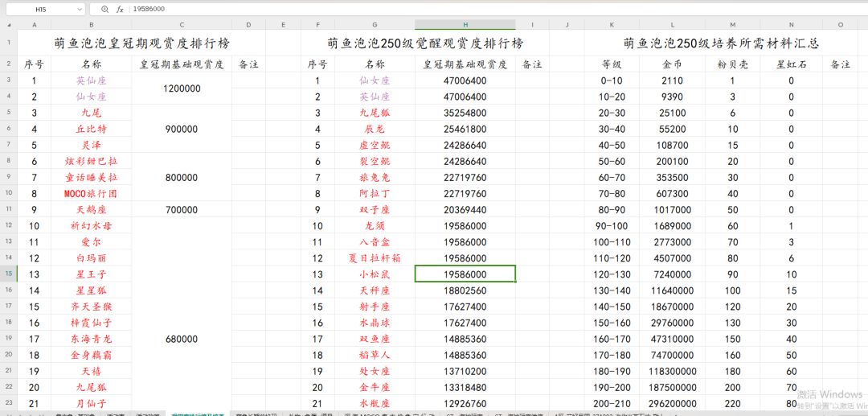This screenshot has height=416, width=868.
Task: Select the cell 夏日拉杆箱
Action: [375, 258]
